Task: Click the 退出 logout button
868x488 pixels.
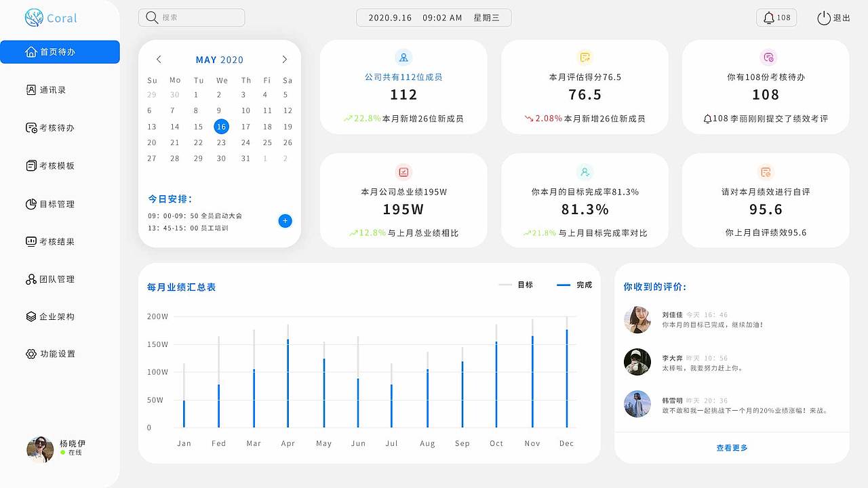Action: [834, 18]
